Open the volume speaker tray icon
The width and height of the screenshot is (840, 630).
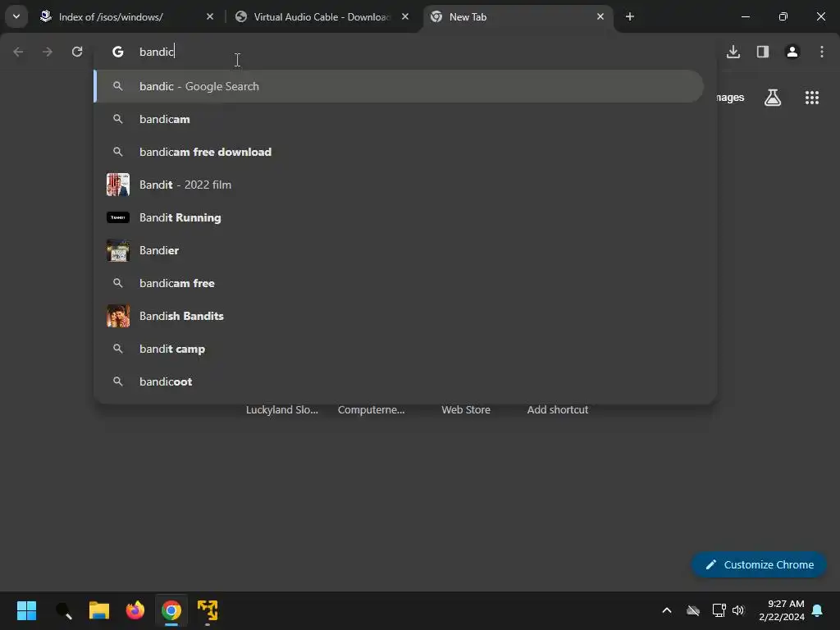(x=739, y=610)
